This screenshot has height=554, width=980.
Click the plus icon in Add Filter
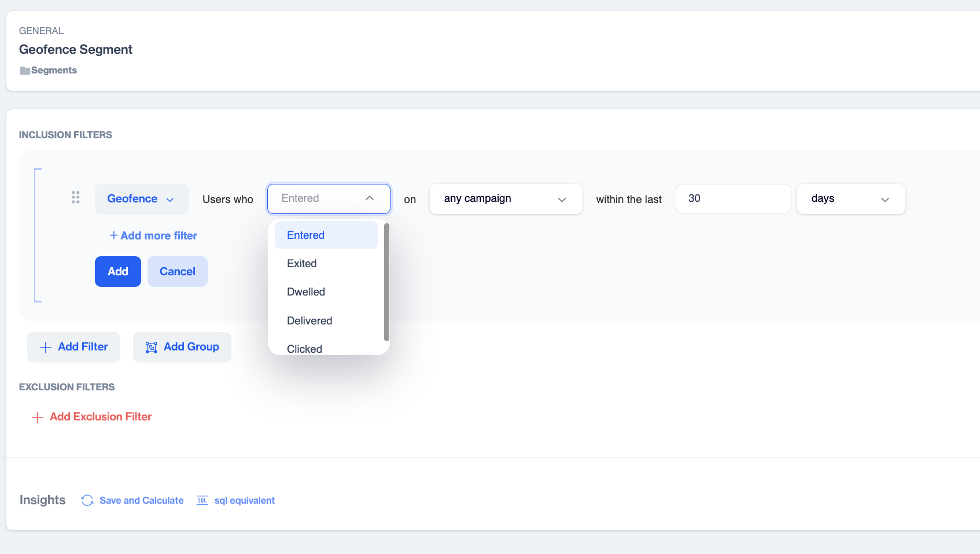tap(45, 348)
